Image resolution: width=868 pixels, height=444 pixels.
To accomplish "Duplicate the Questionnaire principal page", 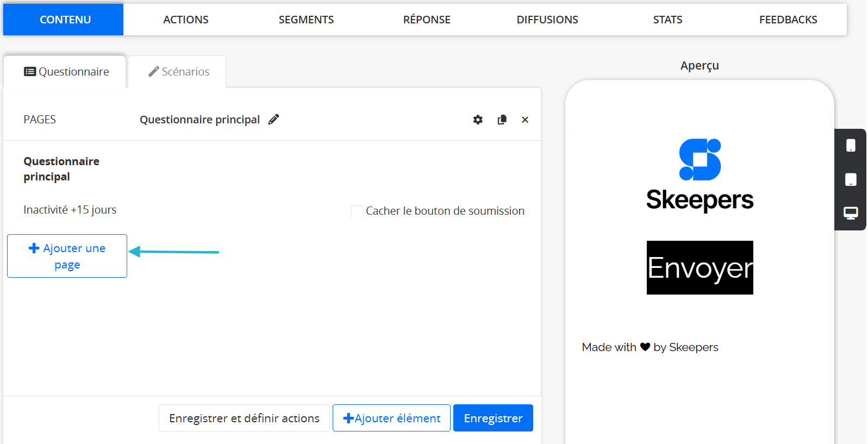I will (x=502, y=120).
